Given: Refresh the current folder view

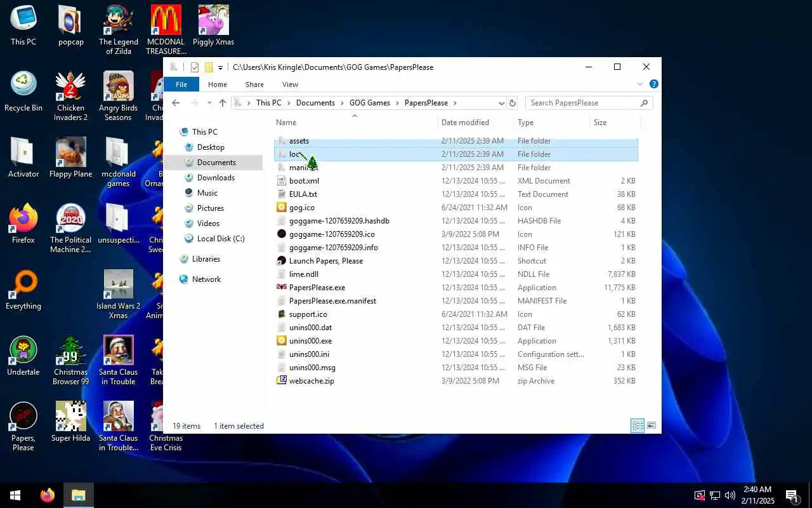Looking at the screenshot, I should [x=513, y=103].
